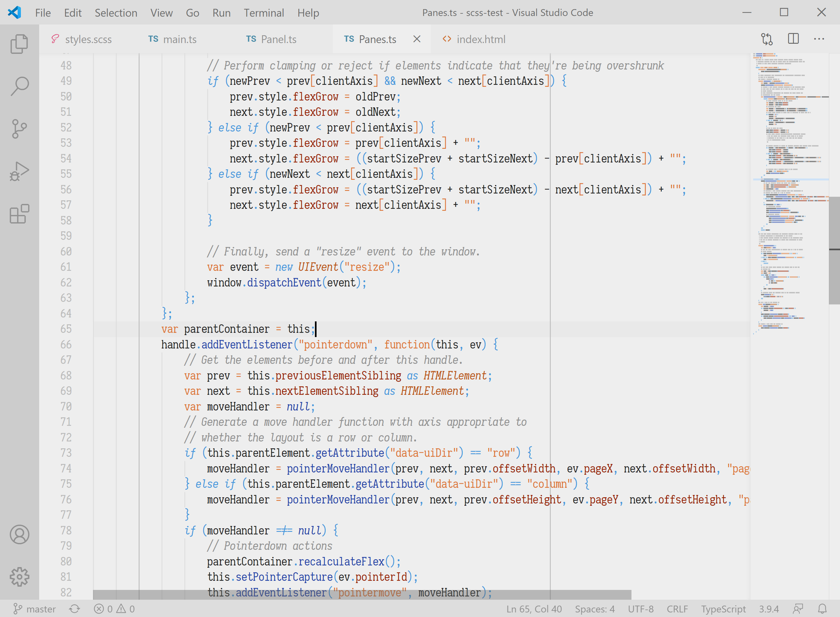
Task: Switch to the styles.scss tab
Action: click(88, 39)
